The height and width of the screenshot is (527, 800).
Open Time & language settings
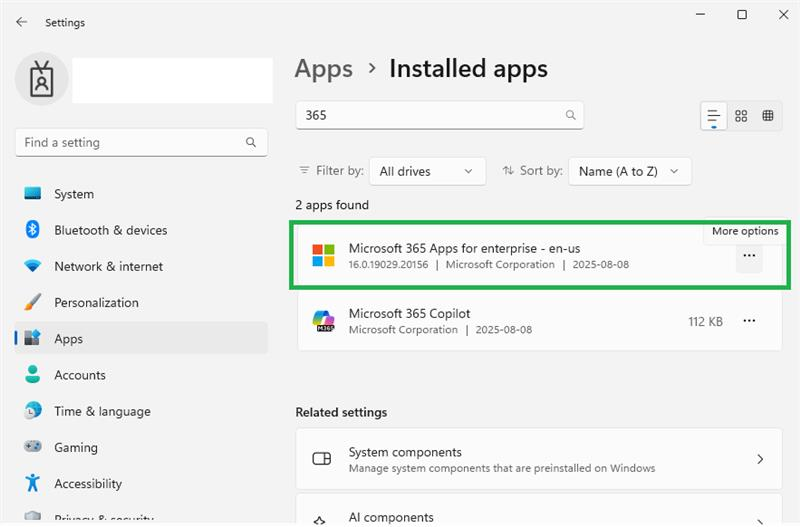click(141, 411)
